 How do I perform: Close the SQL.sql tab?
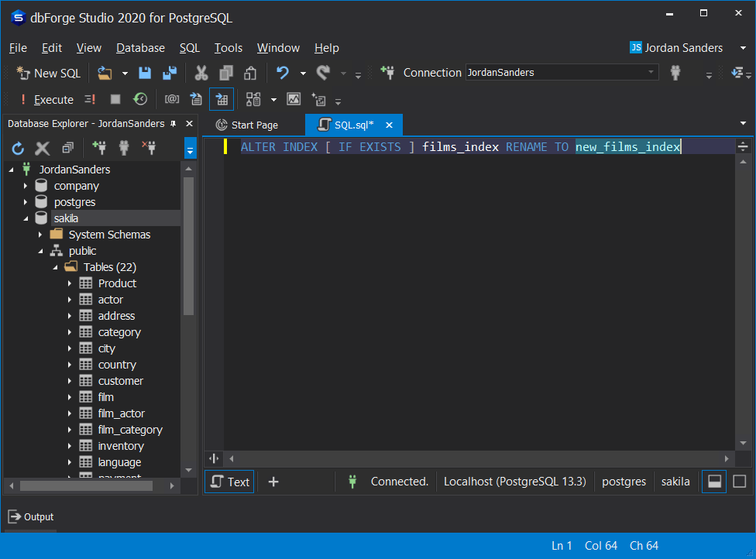[389, 125]
